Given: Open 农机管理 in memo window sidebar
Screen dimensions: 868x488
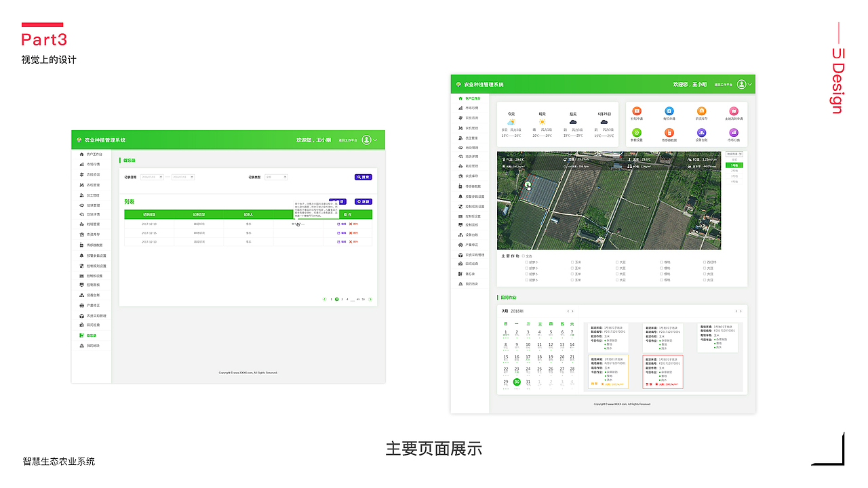Looking at the screenshot, I should click(94, 185).
